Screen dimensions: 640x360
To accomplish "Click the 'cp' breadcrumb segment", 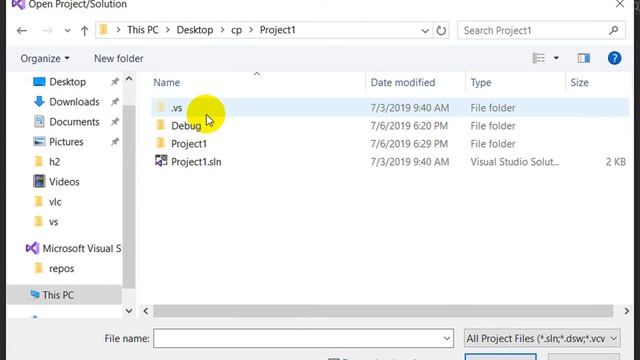I will 236,30.
